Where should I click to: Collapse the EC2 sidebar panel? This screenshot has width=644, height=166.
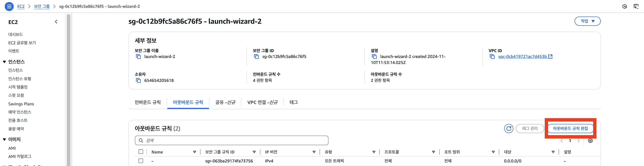[x=56, y=22]
